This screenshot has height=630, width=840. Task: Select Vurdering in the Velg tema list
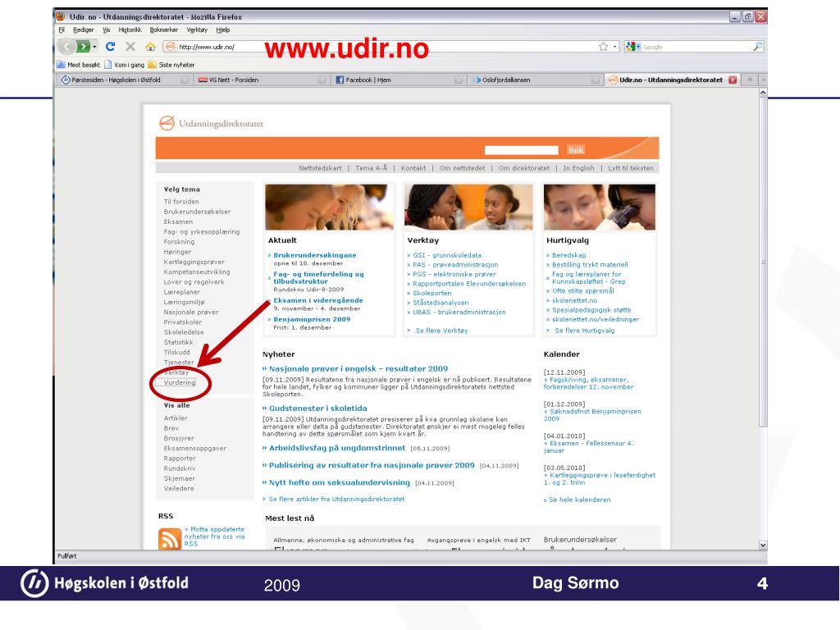180,382
